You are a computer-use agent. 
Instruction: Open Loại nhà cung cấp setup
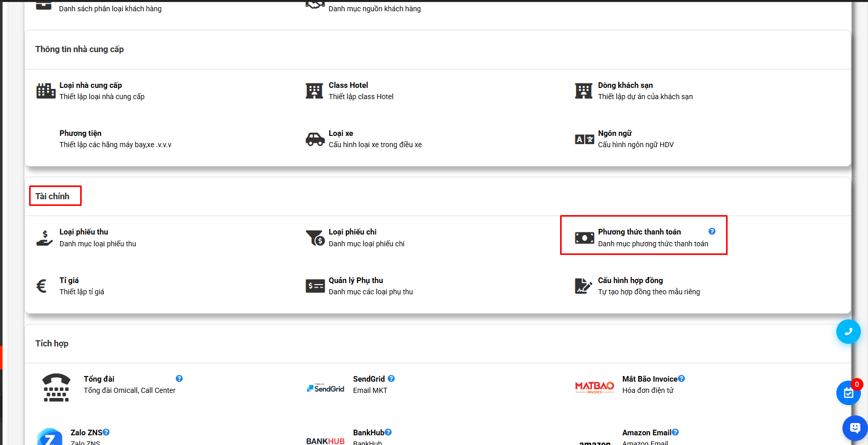pyautogui.click(x=90, y=85)
